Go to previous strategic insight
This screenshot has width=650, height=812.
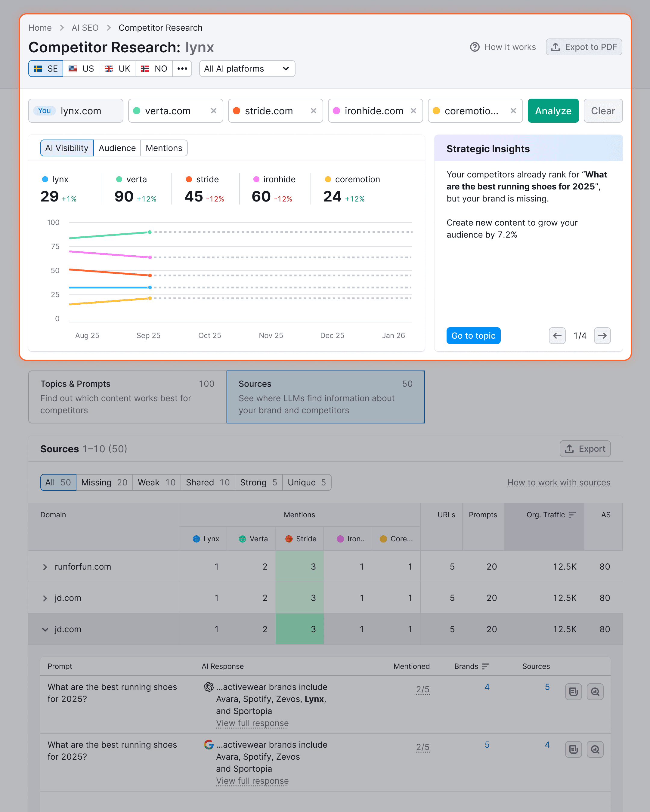click(x=557, y=336)
